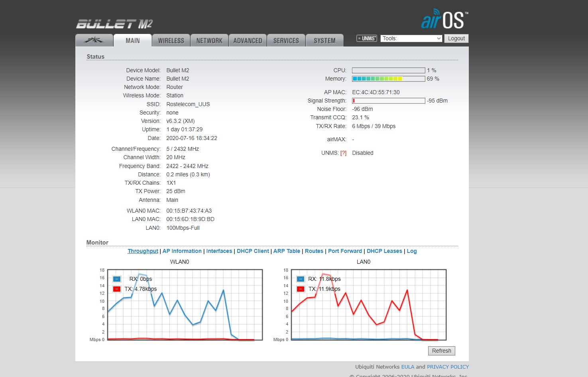
Task: Click the airOS logo
Action: tap(445, 19)
